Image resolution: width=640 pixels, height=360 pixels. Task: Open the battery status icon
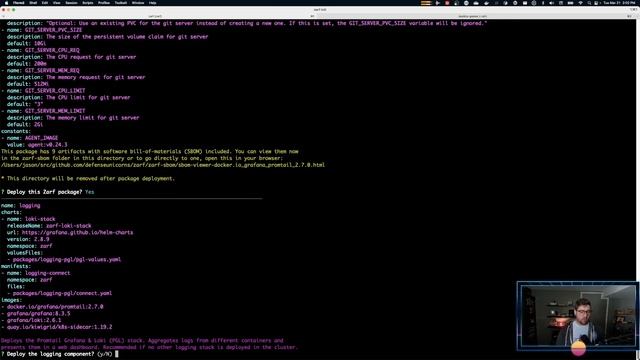571,2
